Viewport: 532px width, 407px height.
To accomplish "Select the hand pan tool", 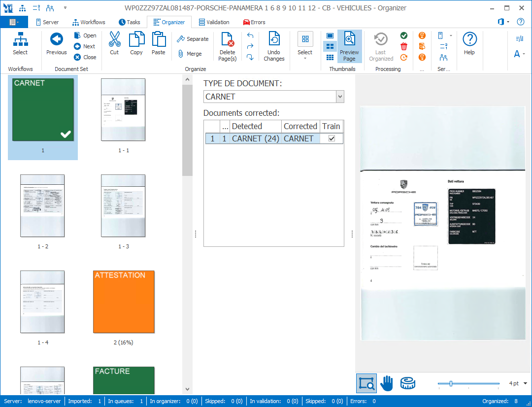I will [x=387, y=383].
